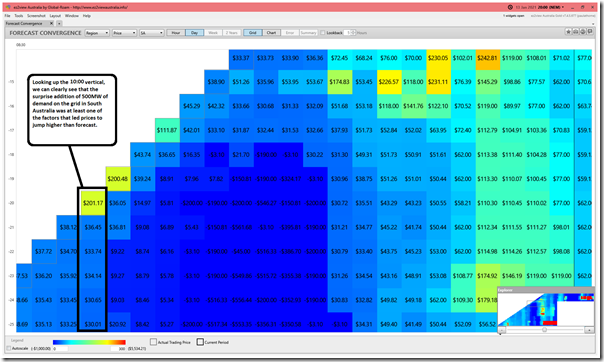Open the File menu
The image size is (604, 362).
click(x=7, y=16)
